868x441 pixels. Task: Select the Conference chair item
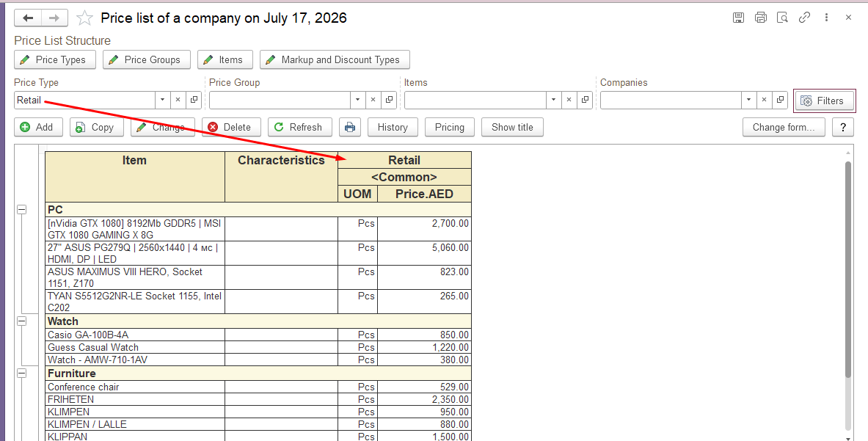point(135,387)
